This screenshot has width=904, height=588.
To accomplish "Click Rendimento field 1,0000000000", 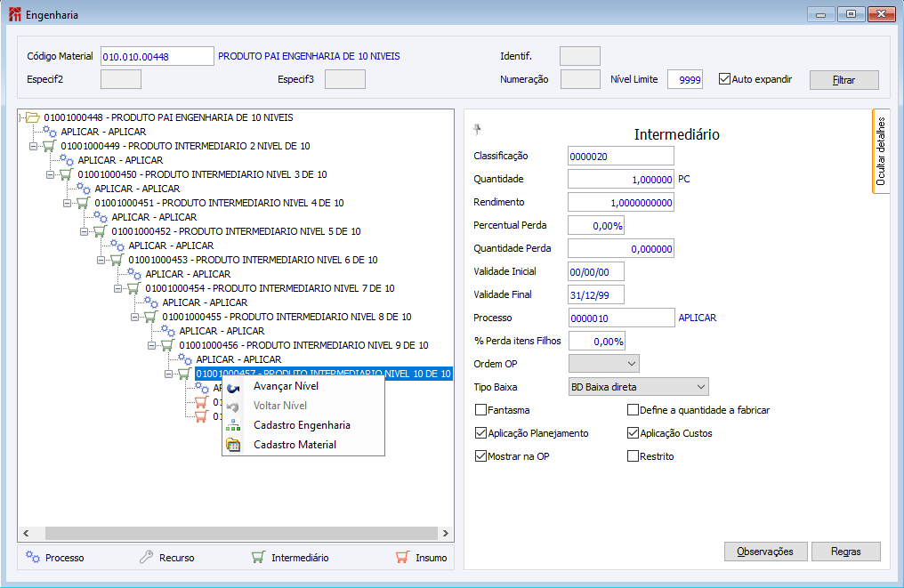I will [621, 202].
